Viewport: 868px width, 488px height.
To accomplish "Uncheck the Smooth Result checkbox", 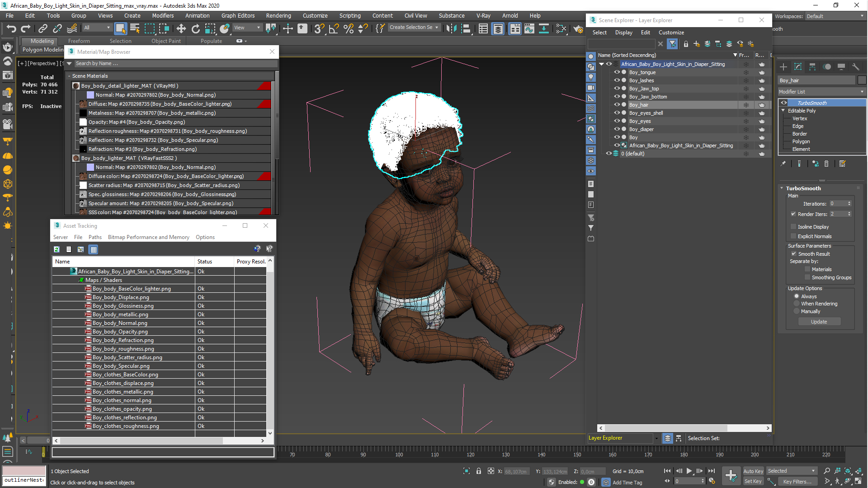I will tap(793, 254).
